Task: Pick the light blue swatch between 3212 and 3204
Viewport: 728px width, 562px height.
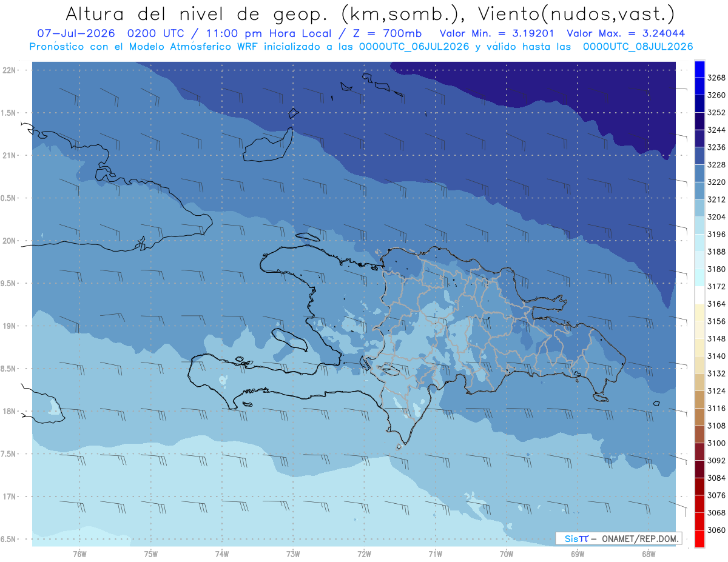Action: (x=699, y=208)
